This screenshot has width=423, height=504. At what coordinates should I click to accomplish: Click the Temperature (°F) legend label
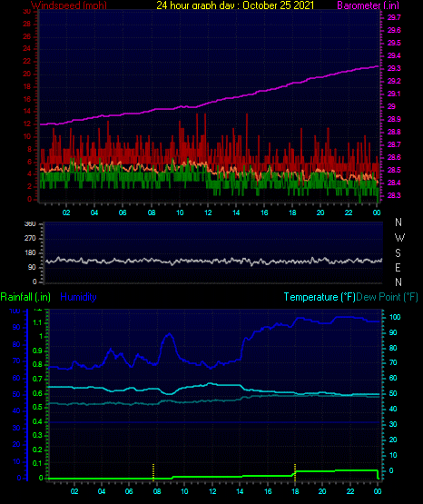point(320,297)
